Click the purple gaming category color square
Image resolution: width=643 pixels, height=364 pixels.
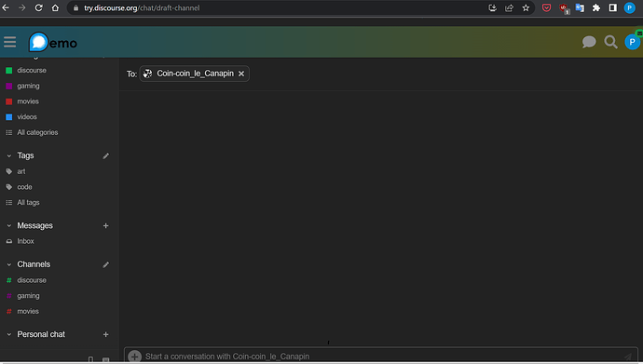[x=9, y=86]
